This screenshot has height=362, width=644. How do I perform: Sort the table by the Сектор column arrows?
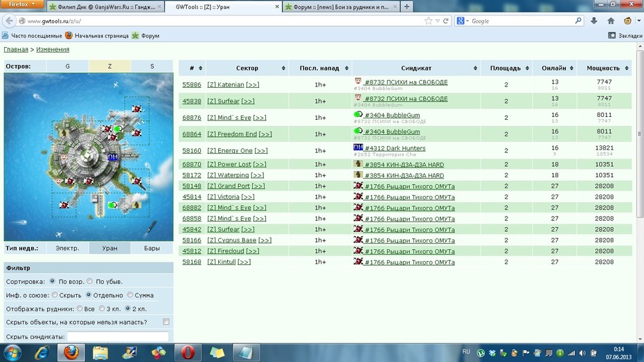(283, 68)
